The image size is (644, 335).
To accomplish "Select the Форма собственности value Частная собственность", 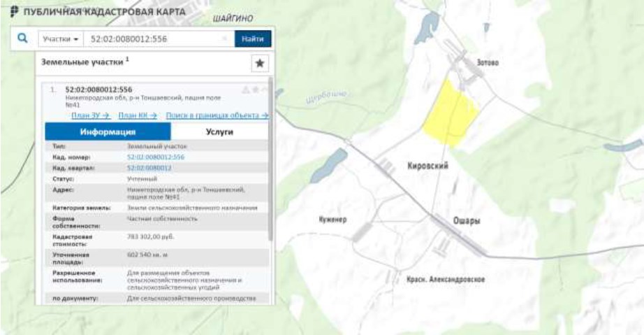I will click(162, 219).
